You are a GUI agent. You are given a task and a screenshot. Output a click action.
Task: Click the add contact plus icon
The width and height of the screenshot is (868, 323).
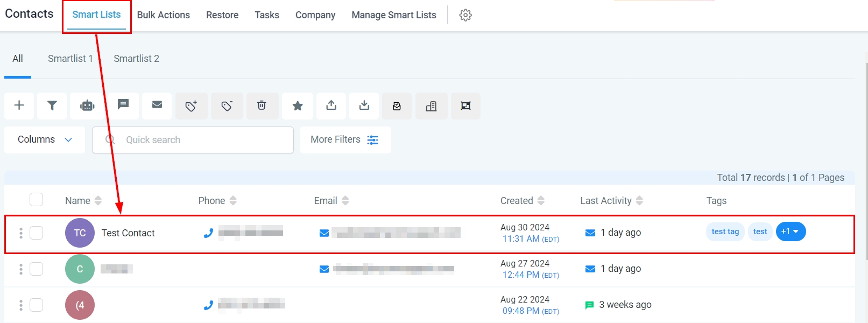[19, 106]
